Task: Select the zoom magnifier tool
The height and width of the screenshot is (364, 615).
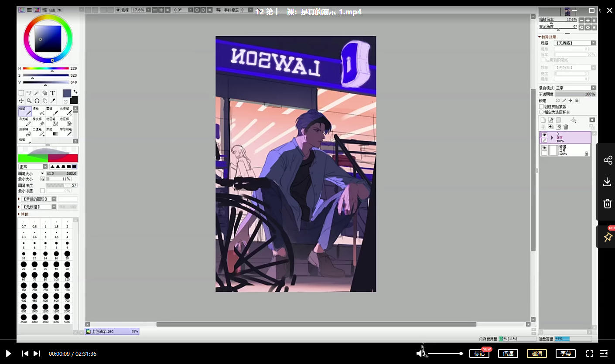Action: pyautogui.click(x=29, y=101)
